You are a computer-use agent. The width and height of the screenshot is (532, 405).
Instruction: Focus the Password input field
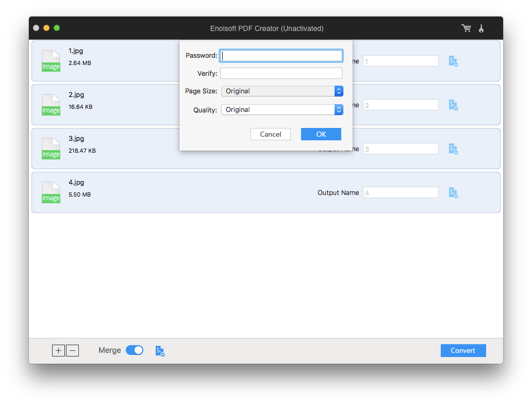tap(281, 56)
